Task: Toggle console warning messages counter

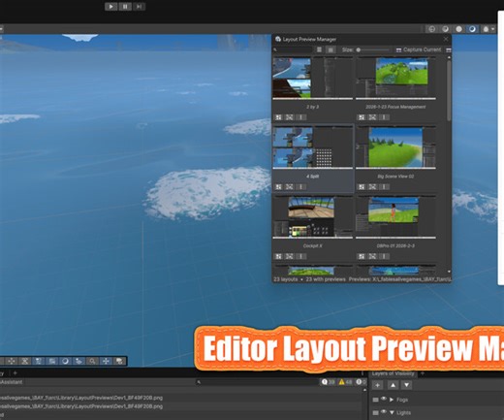Action: pyautogui.click(x=345, y=382)
